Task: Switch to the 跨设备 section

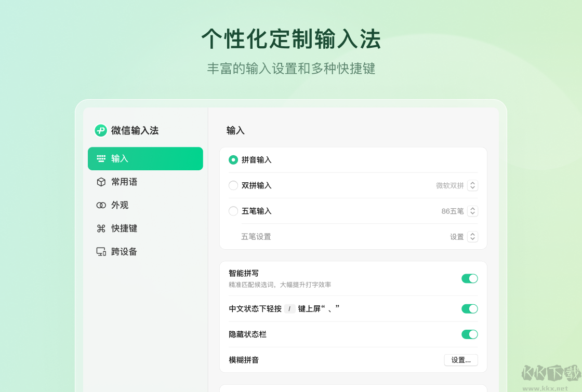Action: coord(124,251)
